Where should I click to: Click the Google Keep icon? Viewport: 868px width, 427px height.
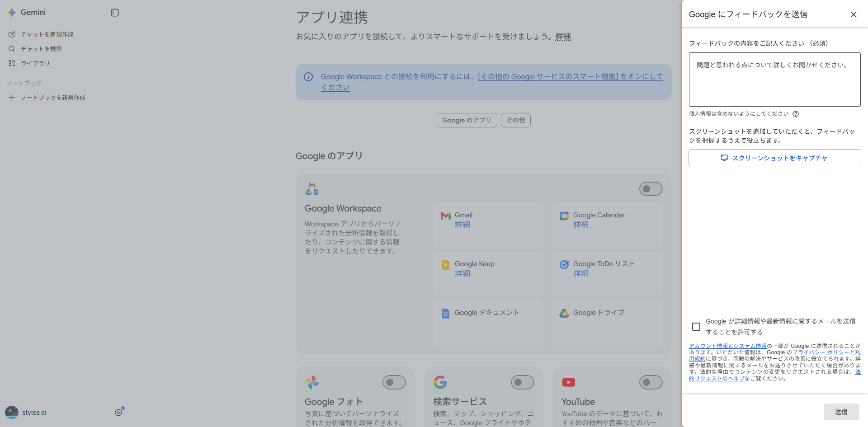[x=446, y=265]
